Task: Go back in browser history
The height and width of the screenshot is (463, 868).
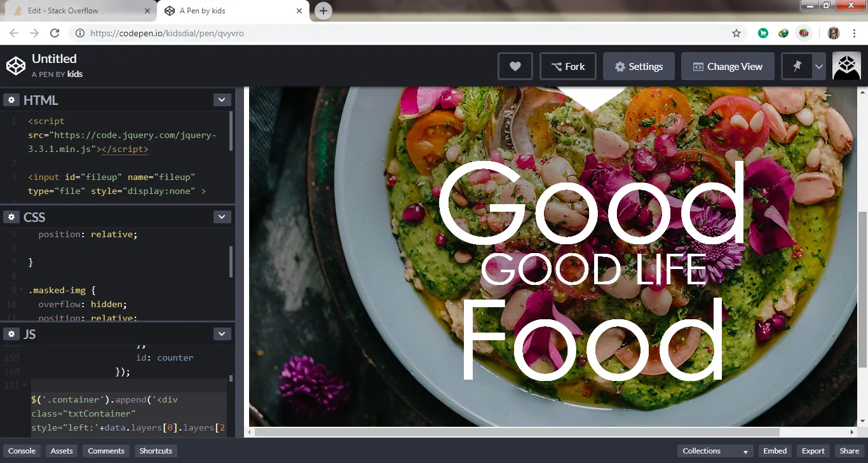Action: 14,33
